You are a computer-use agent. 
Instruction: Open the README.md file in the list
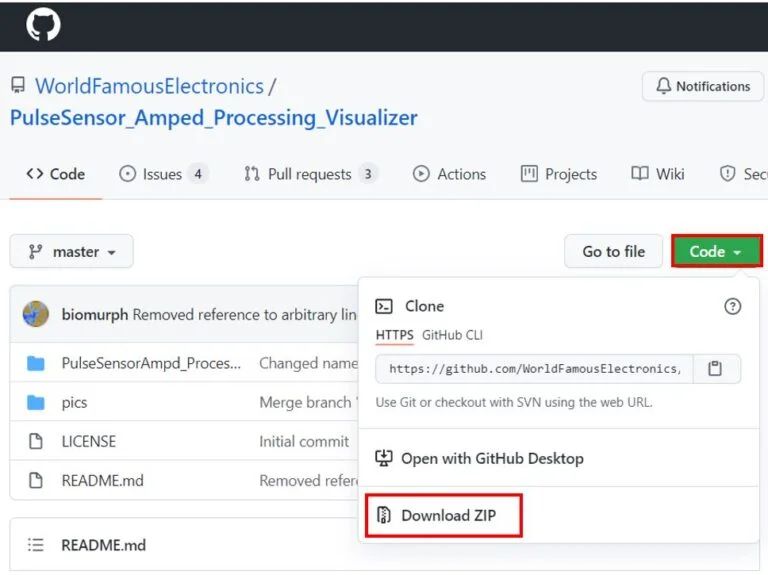pyautogui.click(x=102, y=480)
